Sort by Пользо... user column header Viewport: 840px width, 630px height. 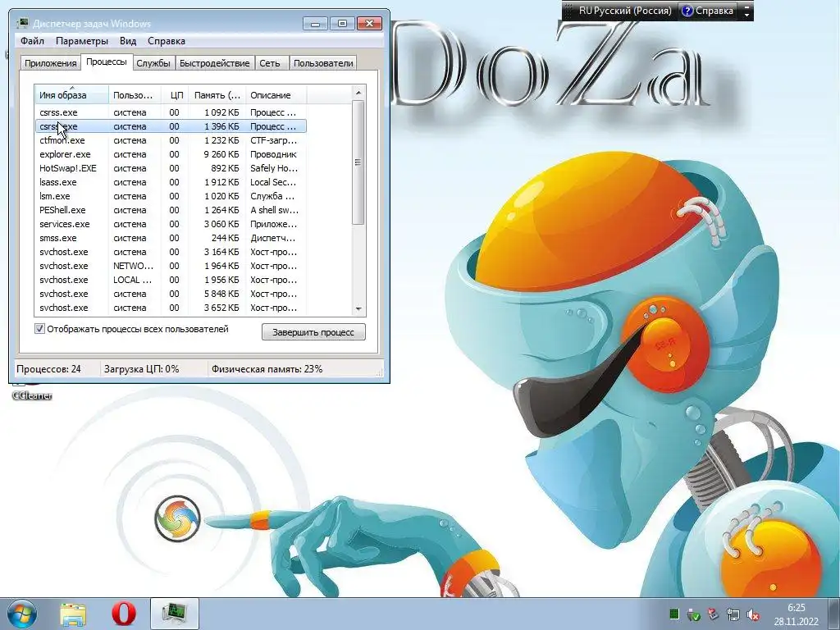point(135,95)
